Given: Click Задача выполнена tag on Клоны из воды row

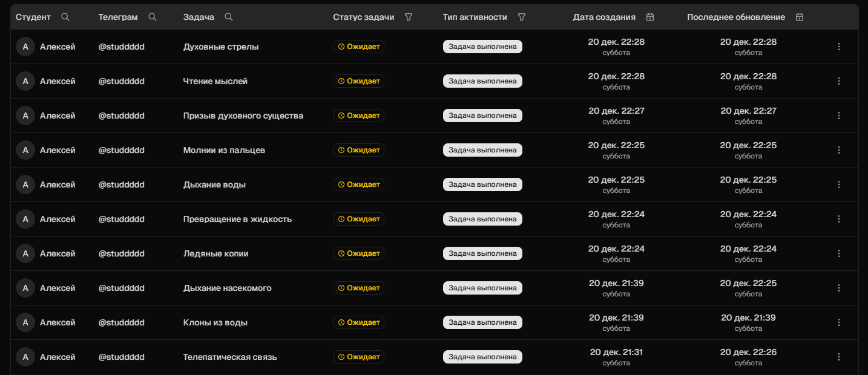Looking at the screenshot, I should click(482, 322).
